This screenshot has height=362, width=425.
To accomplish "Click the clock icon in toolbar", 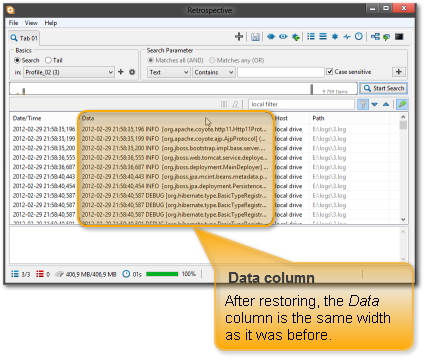I will tap(359, 36).
